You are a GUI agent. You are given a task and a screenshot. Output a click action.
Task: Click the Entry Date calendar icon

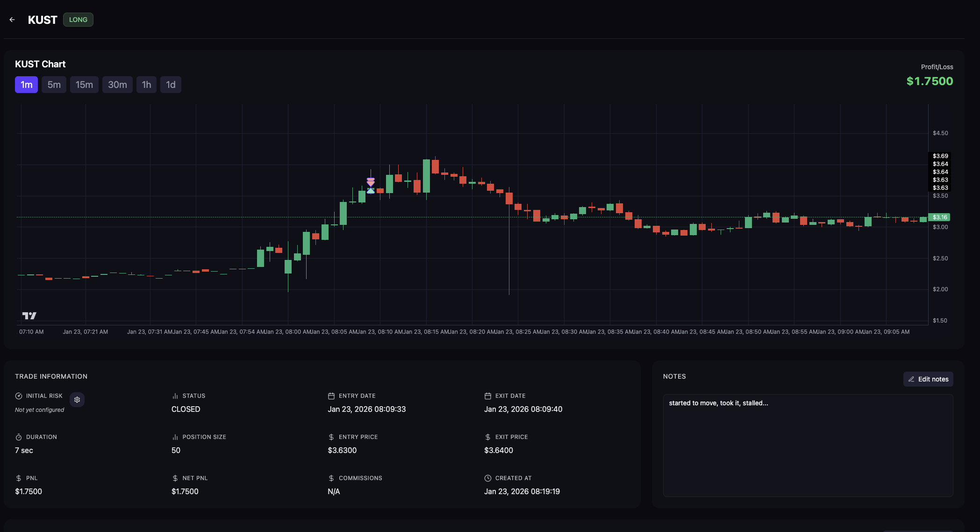(331, 396)
